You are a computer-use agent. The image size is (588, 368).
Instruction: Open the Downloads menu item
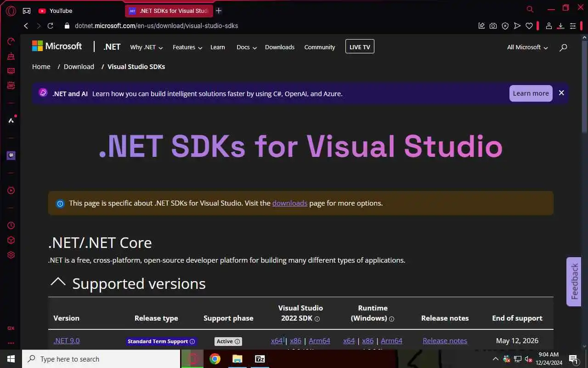(280, 47)
